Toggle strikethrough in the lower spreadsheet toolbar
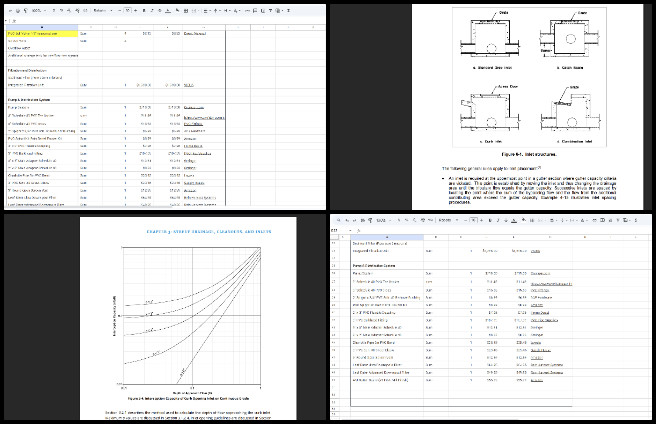Image resolution: width=656 pixels, height=424 pixels. point(507,220)
